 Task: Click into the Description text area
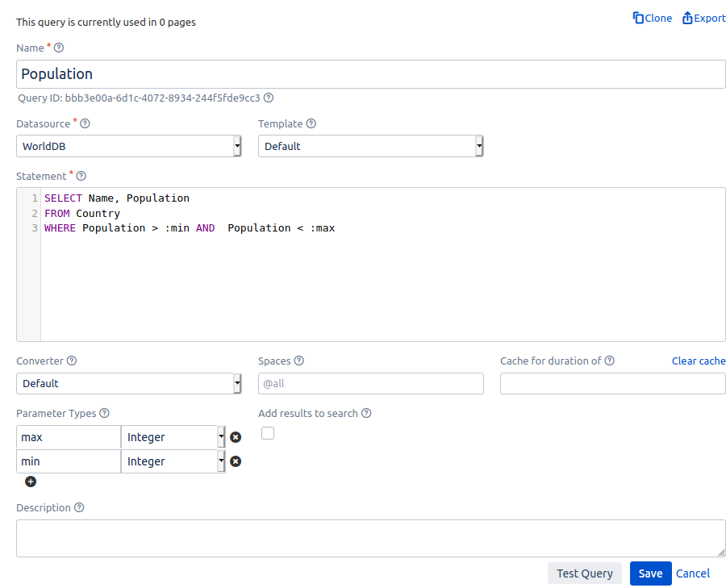370,538
